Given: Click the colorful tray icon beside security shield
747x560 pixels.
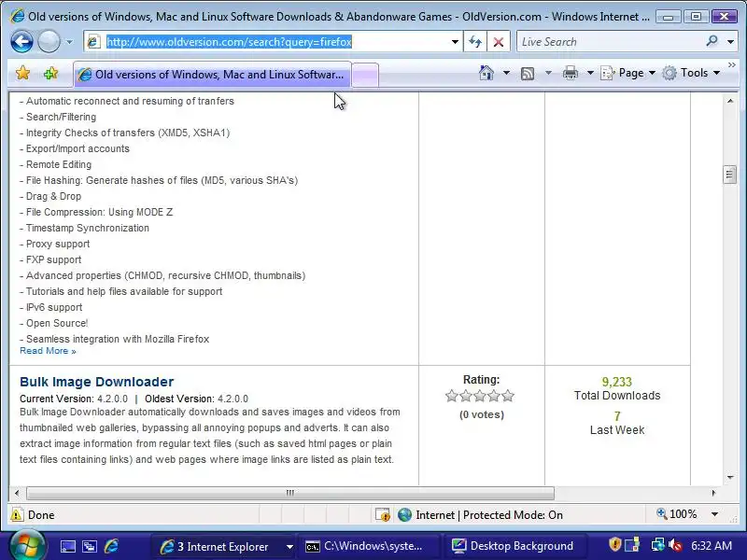Looking at the screenshot, I should [x=633, y=545].
